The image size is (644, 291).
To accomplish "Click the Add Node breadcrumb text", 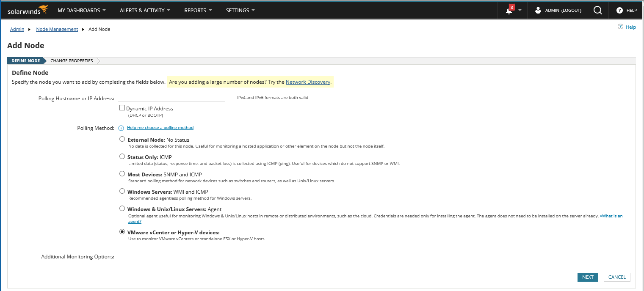I will click(x=100, y=29).
